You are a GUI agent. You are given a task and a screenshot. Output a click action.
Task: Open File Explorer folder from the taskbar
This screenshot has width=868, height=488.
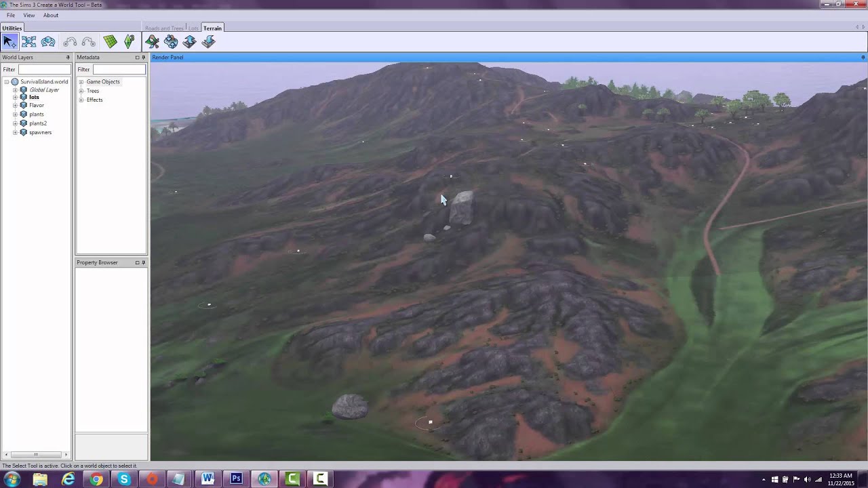[x=40, y=479]
